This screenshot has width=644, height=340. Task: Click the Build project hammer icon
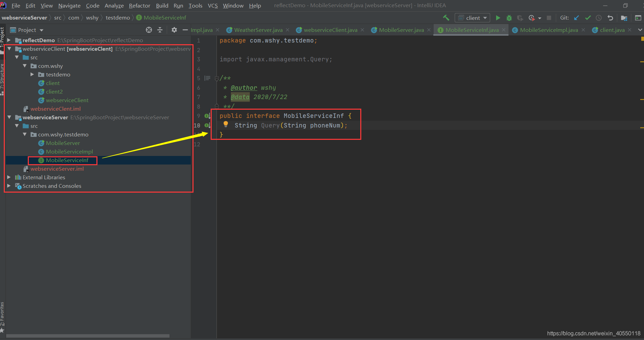click(x=446, y=18)
